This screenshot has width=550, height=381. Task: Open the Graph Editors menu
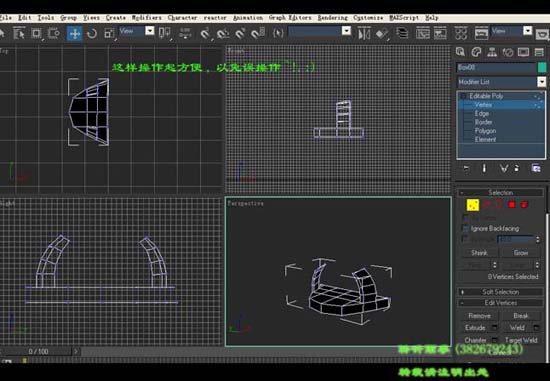(290, 18)
